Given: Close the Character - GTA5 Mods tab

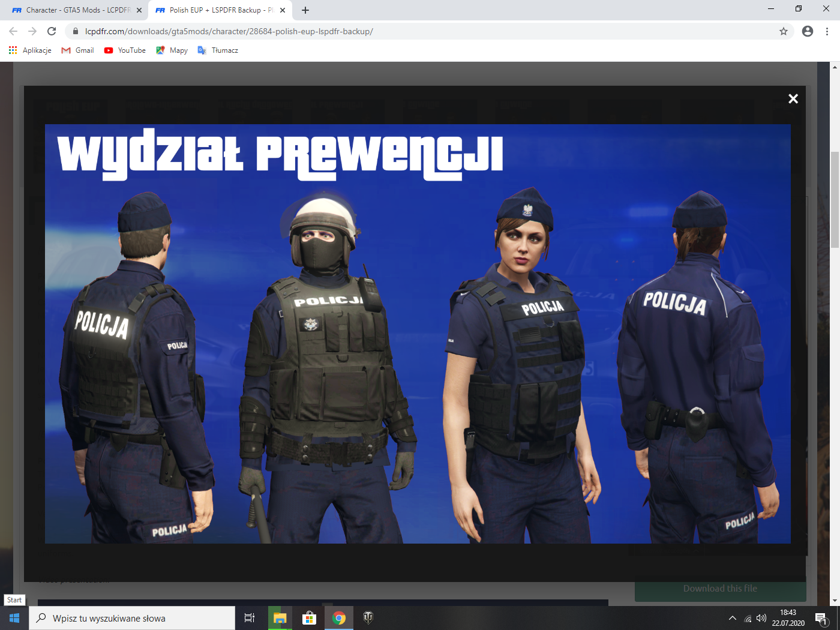Looking at the screenshot, I should coord(139,10).
